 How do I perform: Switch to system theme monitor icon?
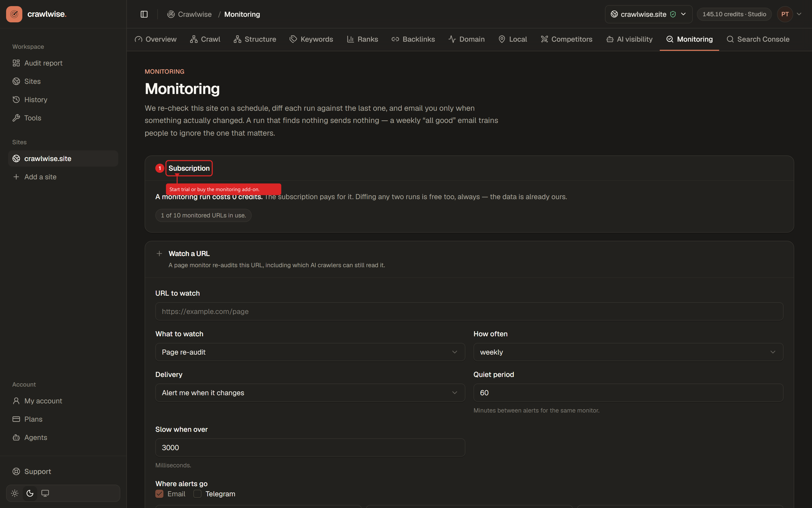(45, 493)
